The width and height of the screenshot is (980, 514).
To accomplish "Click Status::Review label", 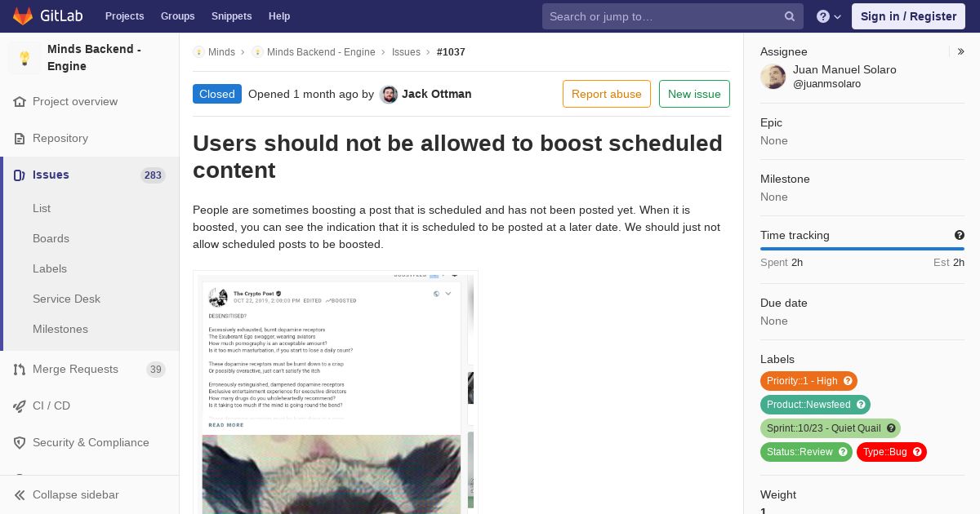I will pos(800,452).
